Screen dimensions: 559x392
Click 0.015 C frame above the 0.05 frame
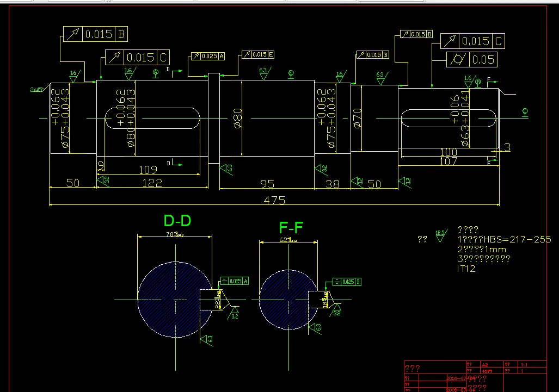pyautogui.click(x=472, y=41)
